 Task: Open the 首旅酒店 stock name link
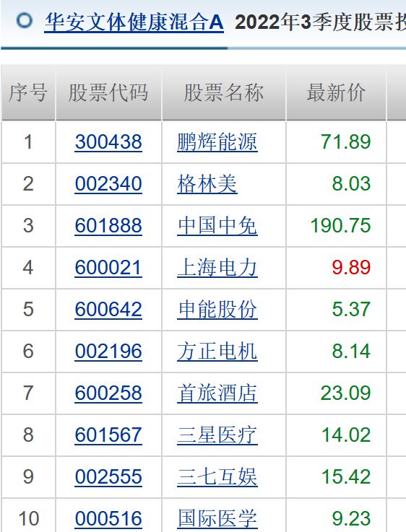[217, 393]
